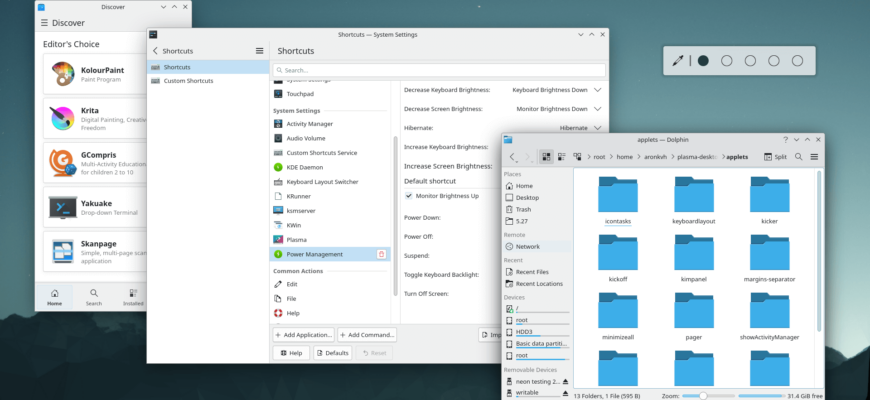Open Dolphin's hamburger menu
Viewport: 870px width, 400px height.
click(814, 157)
